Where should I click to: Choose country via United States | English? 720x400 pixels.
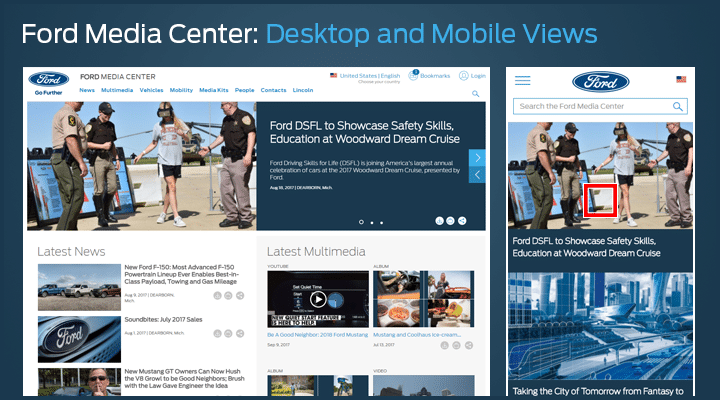370,76
